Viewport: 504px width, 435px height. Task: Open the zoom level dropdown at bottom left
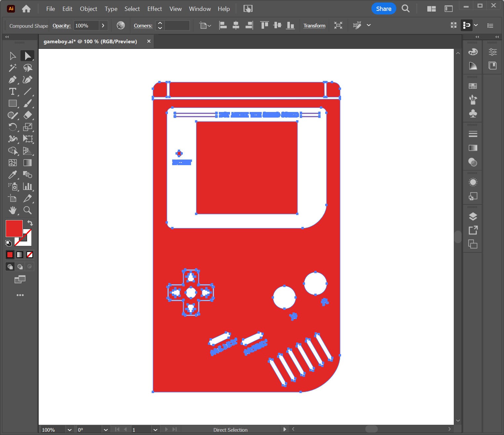[69, 430]
